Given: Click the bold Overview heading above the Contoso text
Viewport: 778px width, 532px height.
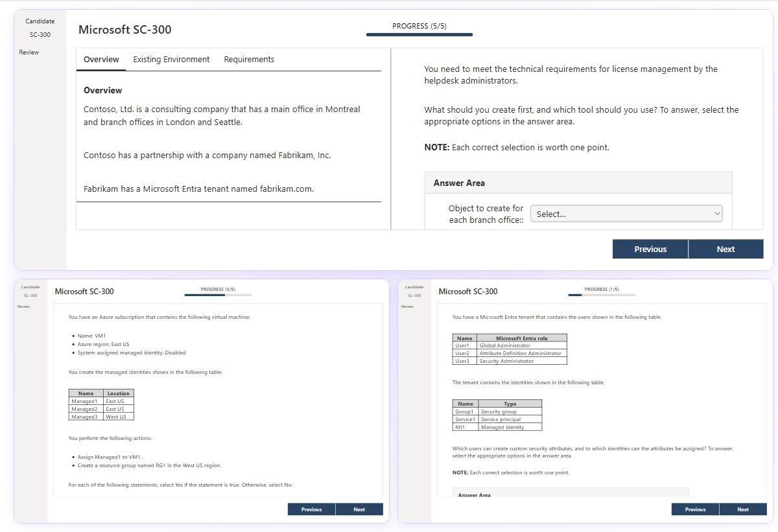Looking at the screenshot, I should [x=103, y=90].
